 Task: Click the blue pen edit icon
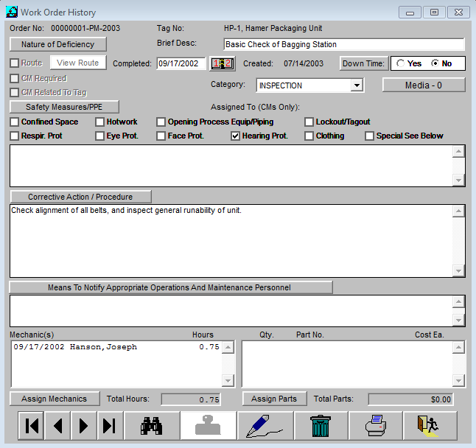pyautogui.click(x=265, y=426)
